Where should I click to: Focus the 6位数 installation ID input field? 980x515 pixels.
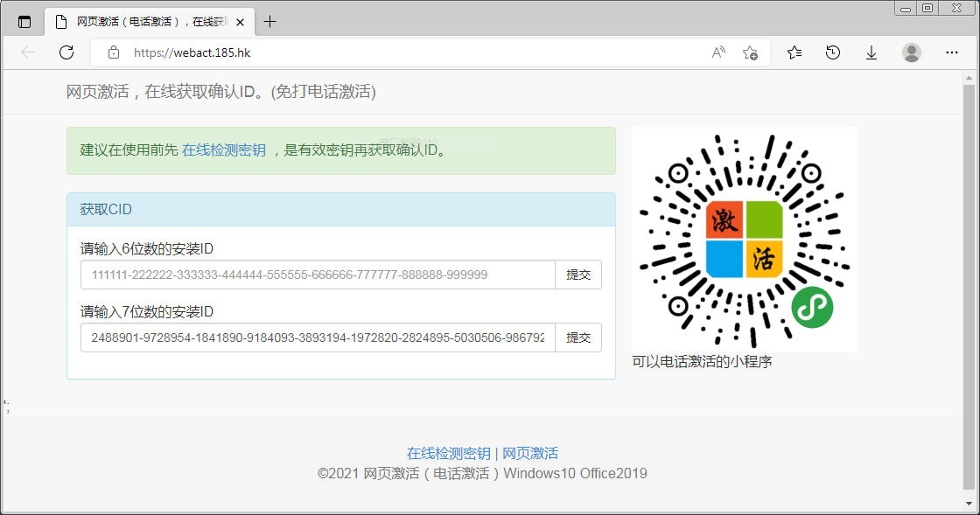click(318, 275)
